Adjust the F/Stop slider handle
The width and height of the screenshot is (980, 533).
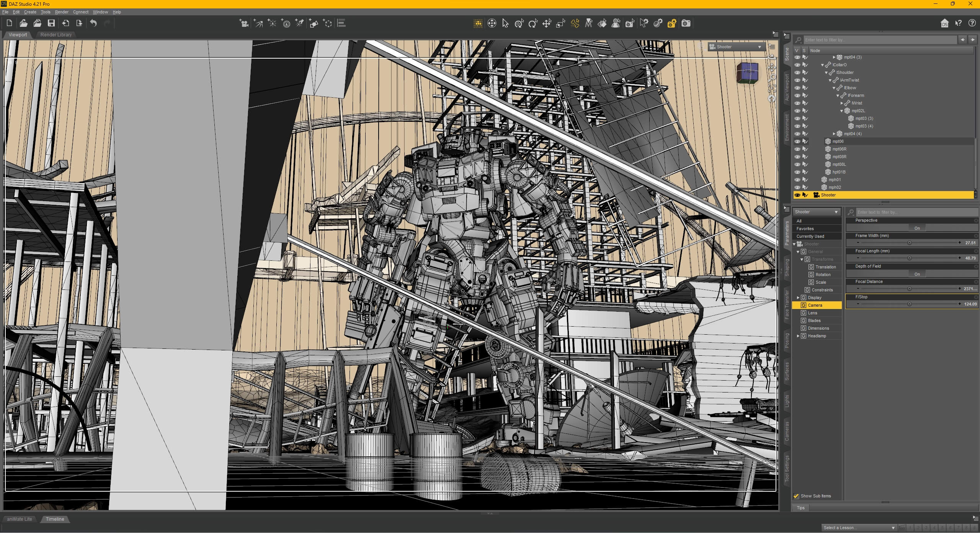click(x=909, y=304)
